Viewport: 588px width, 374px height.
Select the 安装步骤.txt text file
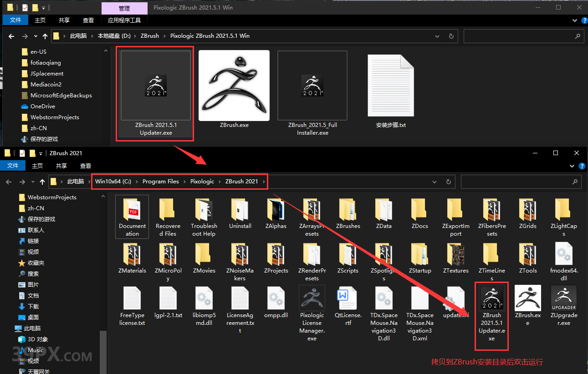(x=391, y=91)
